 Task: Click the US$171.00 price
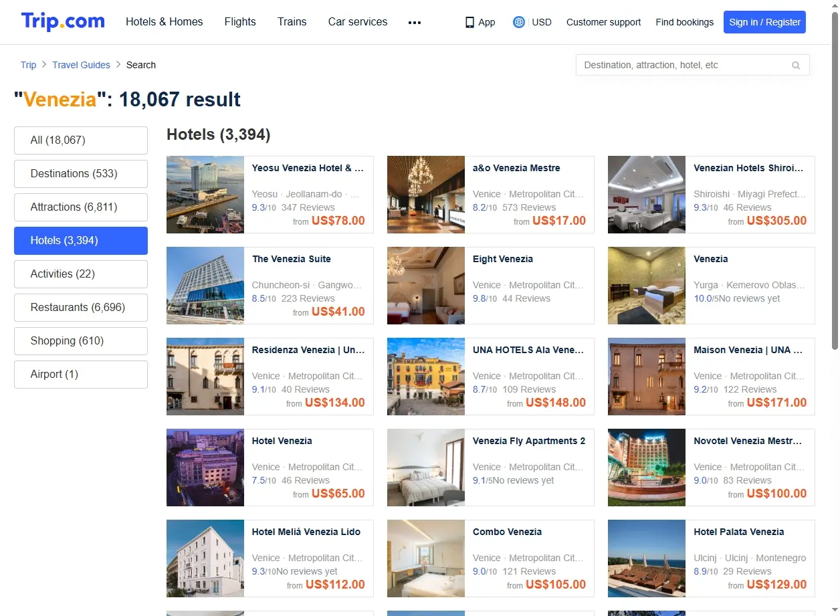pyautogui.click(x=776, y=403)
